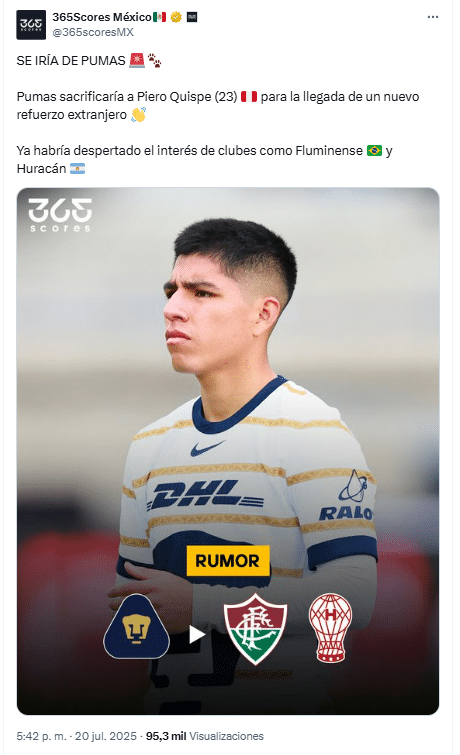The width and height of the screenshot is (460, 755).
Task: Open the tweet photo of the player
Action: tap(228, 451)
